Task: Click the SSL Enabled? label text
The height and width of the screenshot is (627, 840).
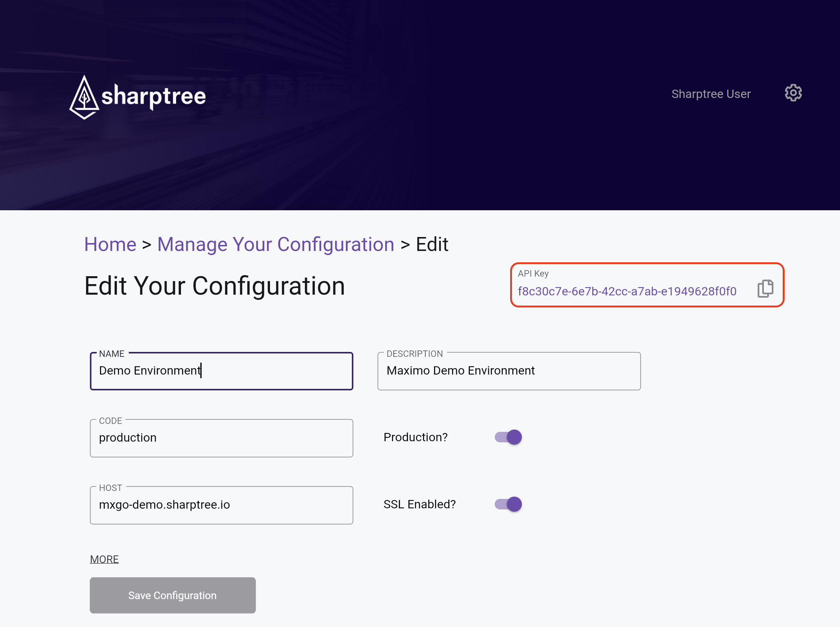Action: tap(419, 505)
